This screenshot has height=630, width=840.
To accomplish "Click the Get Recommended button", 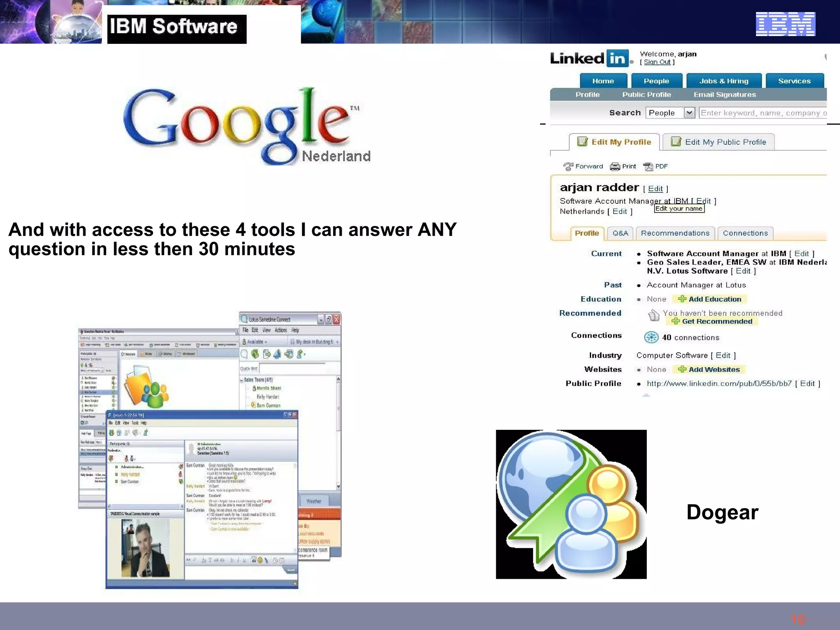I will point(712,322).
